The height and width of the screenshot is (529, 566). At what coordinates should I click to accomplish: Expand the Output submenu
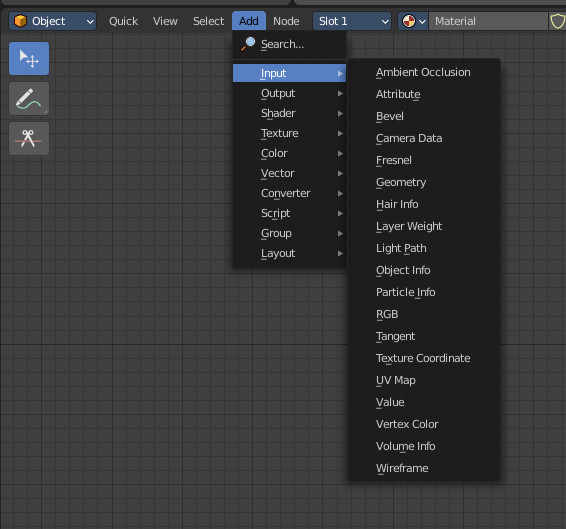click(289, 93)
